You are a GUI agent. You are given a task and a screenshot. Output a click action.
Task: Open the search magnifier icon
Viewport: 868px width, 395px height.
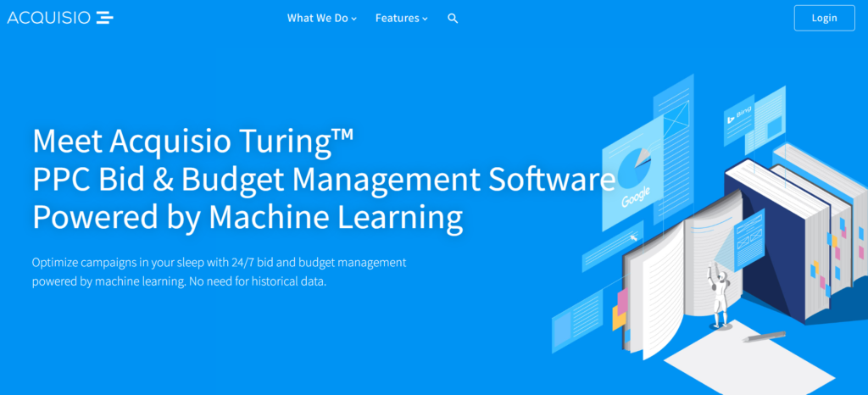pyautogui.click(x=453, y=19)
